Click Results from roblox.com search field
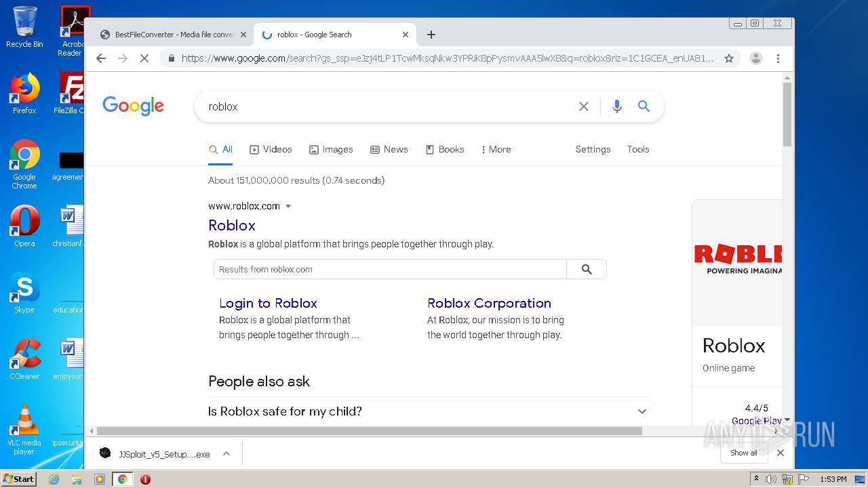The height and width of the screenshot is (488, 868). tap(390, 269)
